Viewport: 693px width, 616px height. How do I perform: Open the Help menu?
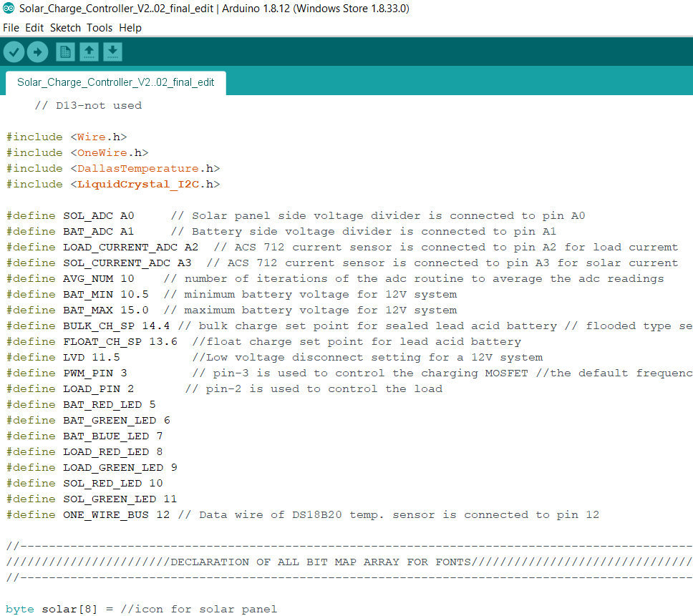tap(130, 28)
